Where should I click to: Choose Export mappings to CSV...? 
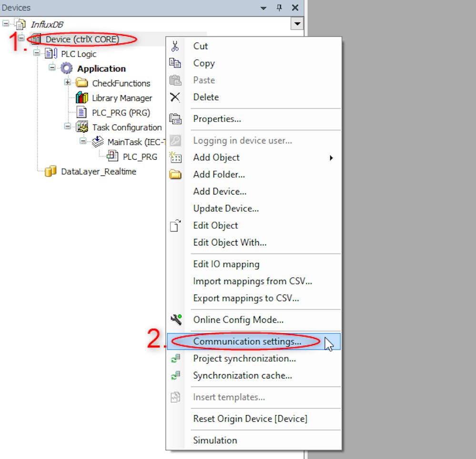point(253,298)
